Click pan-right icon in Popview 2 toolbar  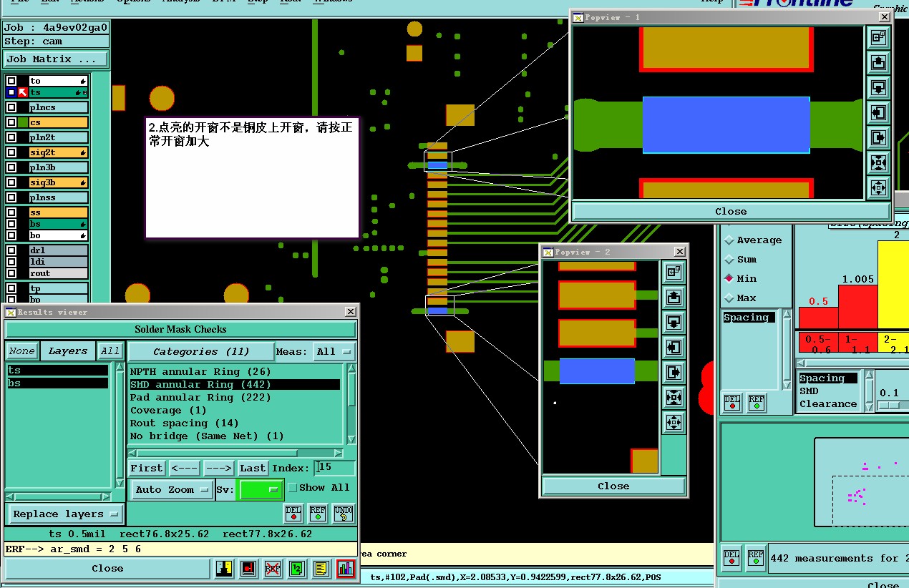click(x=673, y=372)
